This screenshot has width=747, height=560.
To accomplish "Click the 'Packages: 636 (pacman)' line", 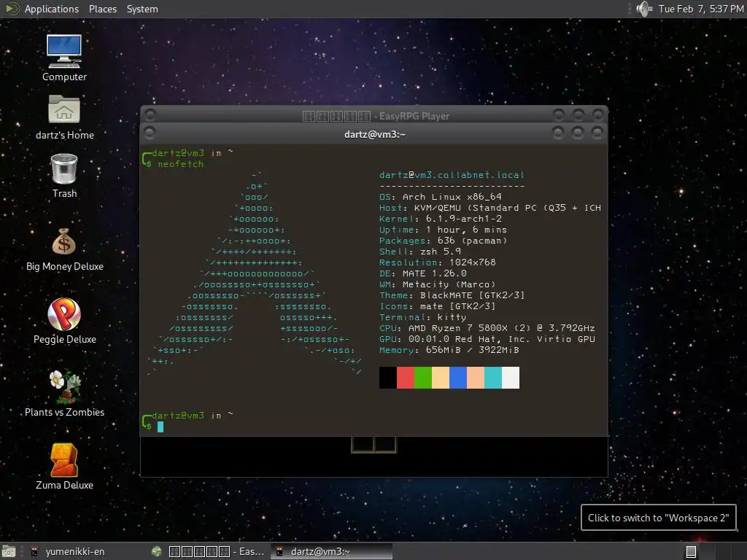I will (443, 241).
